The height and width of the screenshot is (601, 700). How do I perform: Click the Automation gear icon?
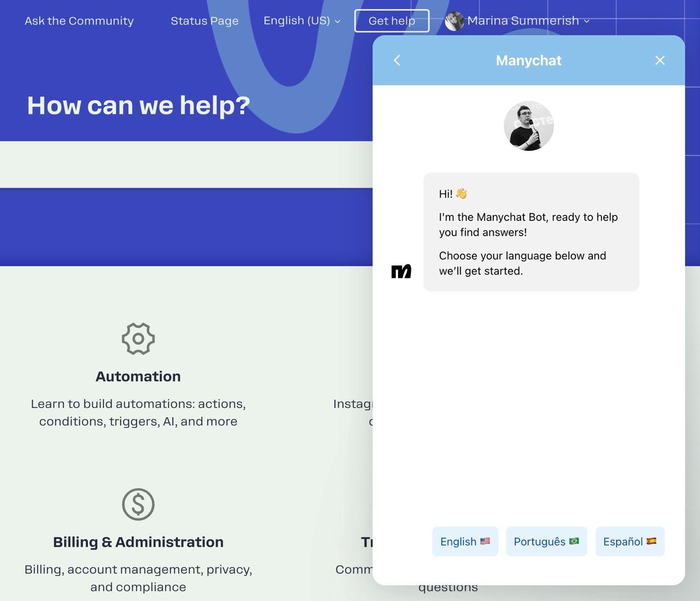[138, 339]
